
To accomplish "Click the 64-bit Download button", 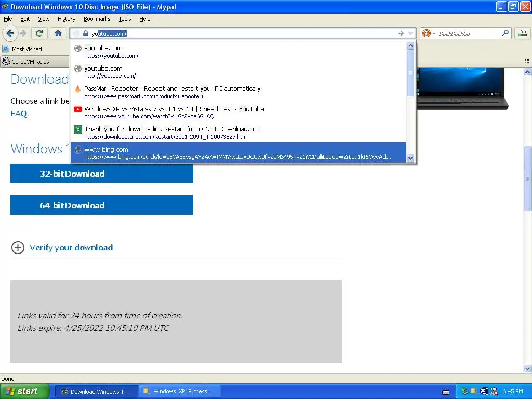I will (x=102, y=205).
